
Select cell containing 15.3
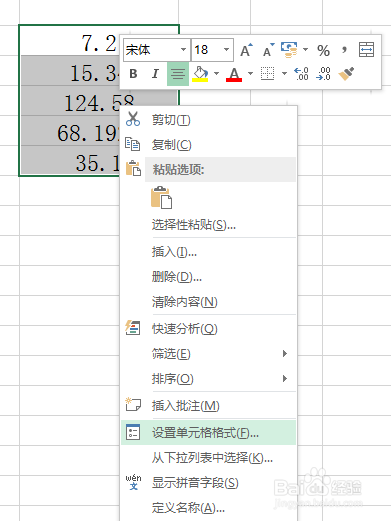coord(70,71)
